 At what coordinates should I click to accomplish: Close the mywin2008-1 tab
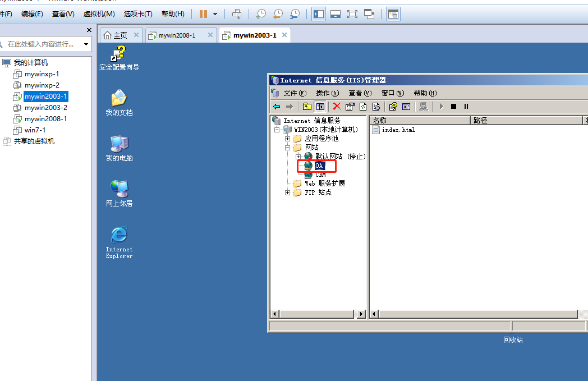coord(210,35)
